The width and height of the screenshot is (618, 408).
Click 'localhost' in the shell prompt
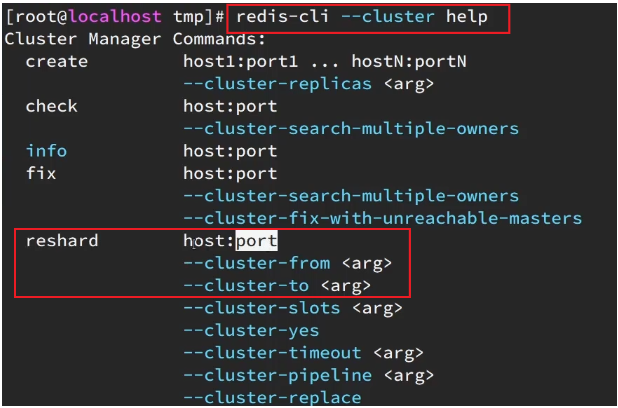click(116, 17)
